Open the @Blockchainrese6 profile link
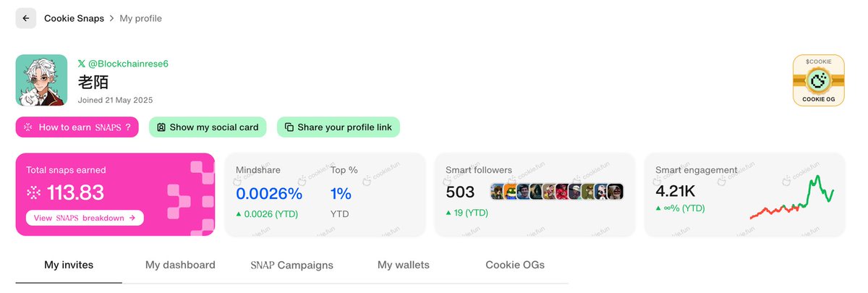 point(128,64)
